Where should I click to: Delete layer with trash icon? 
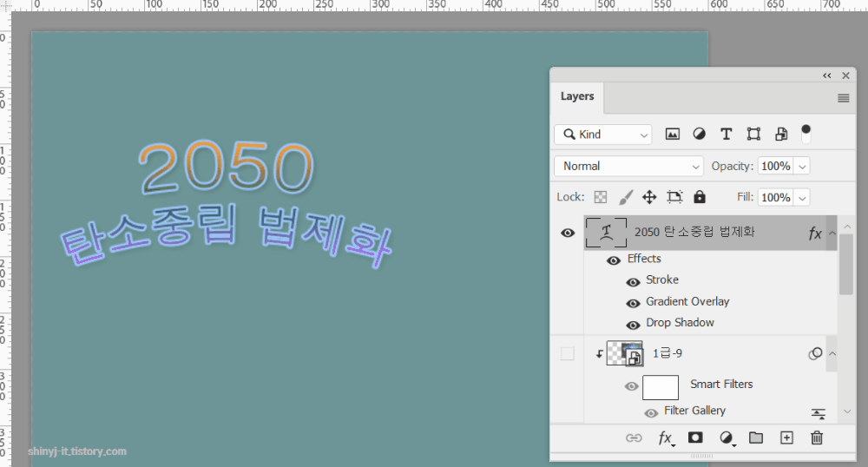817,437
